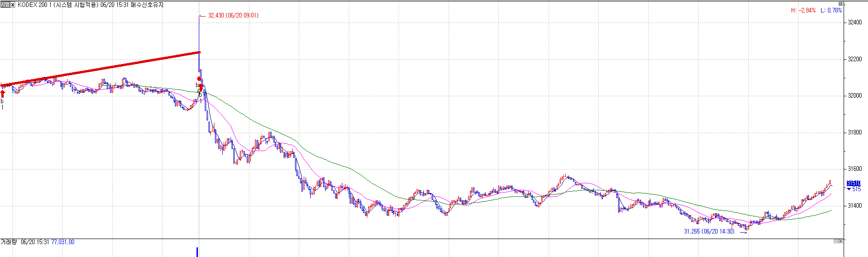The height and width of the screenshot is (257, 868).
Task: Click the 거래량 volume label
Action: coord(9,242)
